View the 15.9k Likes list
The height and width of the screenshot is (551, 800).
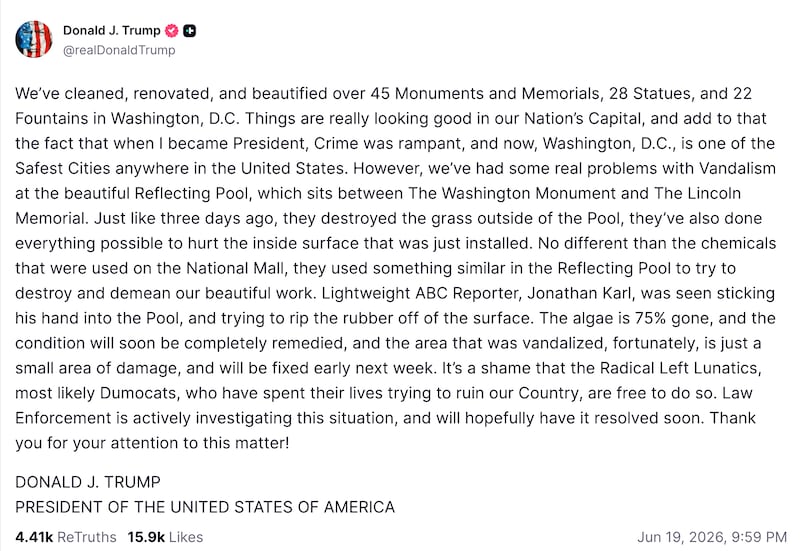pos(165,537)
